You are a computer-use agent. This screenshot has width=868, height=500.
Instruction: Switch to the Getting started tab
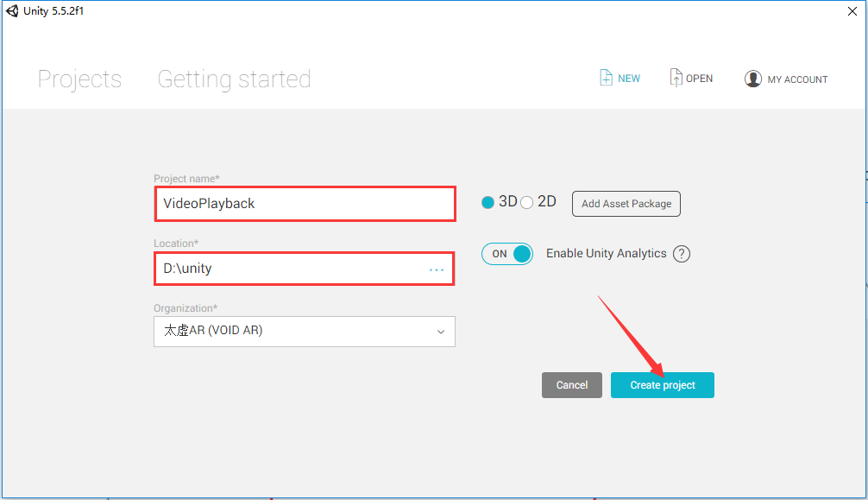coord(234,79)
